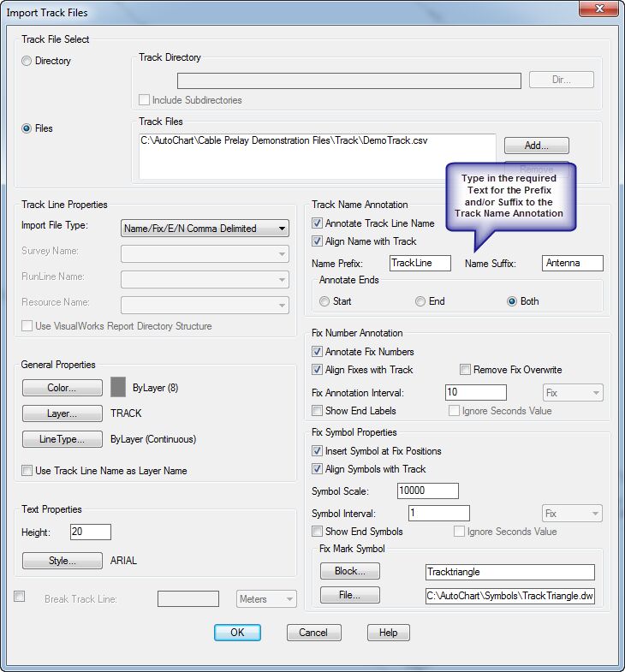Open the Symbol Interval unit dropdown

pos(572,514)
